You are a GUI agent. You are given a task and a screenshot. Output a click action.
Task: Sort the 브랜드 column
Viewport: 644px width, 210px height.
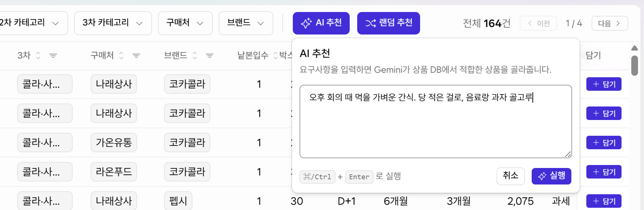(x=195, y=55)
